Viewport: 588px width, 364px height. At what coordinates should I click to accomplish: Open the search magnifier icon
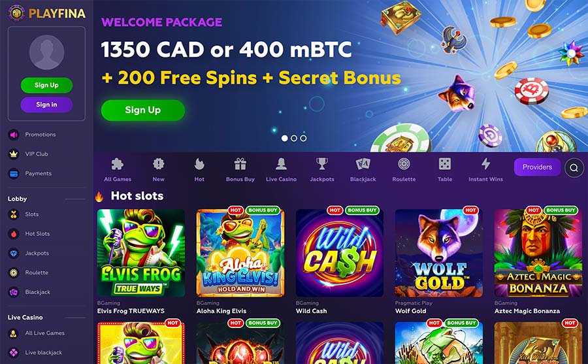click(x=574, y=167)
